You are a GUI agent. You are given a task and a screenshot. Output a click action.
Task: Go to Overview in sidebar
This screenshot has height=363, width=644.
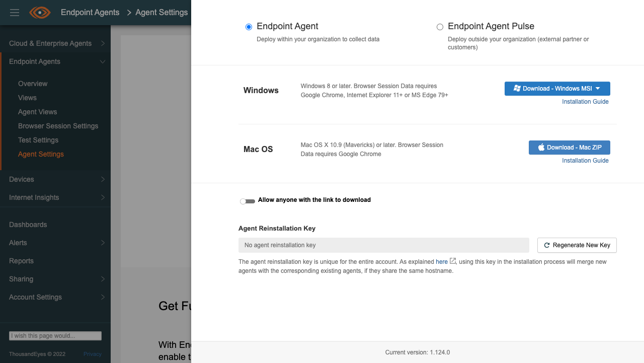tap(33, 84)
